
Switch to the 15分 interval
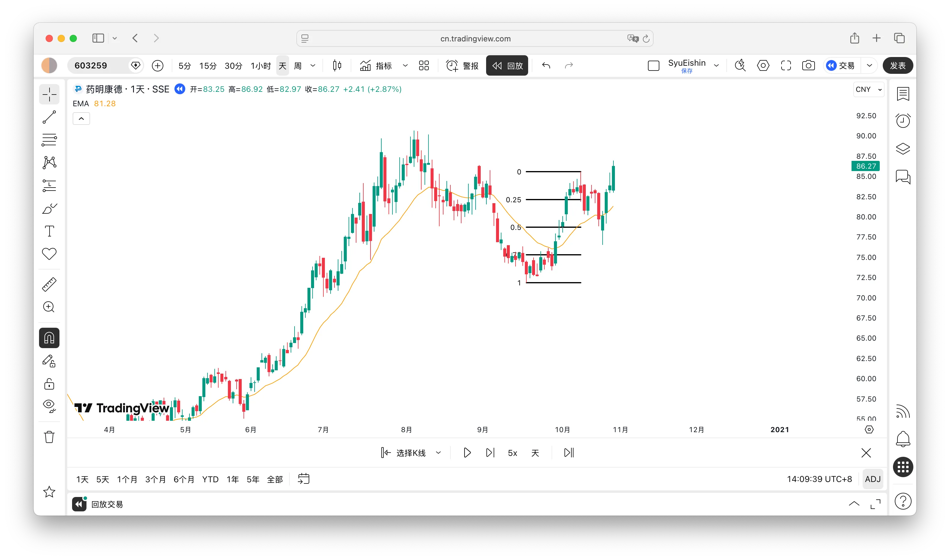(208, 66)
